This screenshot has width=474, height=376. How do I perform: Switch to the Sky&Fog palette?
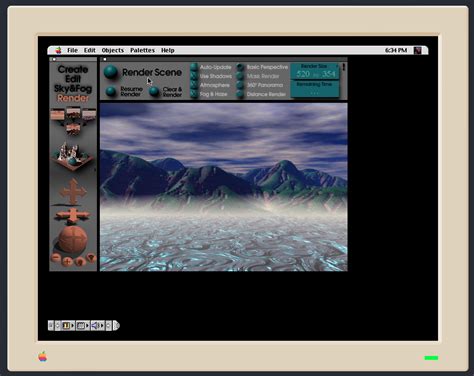tap(73, 89)
